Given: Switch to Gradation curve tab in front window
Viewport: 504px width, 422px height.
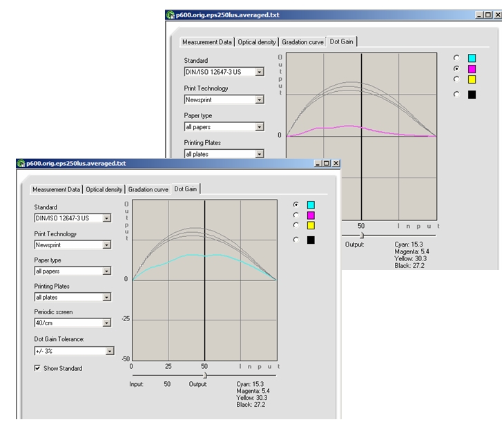Looking at the screenshot, I should [148, 189].
